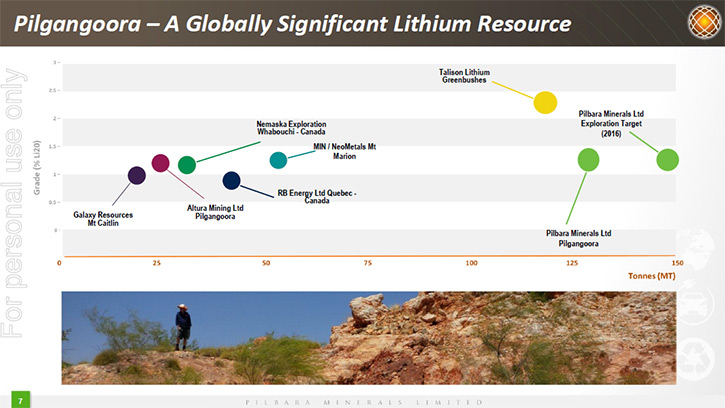Image resolution: width=725 pixels, height=408 pixels.
Task: Click the x-axis value 25
Action: [x=157, y=263]
